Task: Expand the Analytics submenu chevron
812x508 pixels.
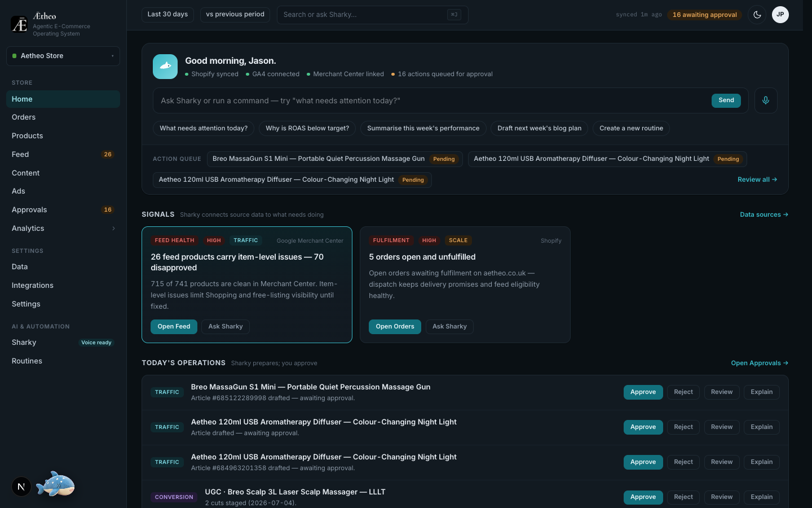Action: [x=113, y=229]
